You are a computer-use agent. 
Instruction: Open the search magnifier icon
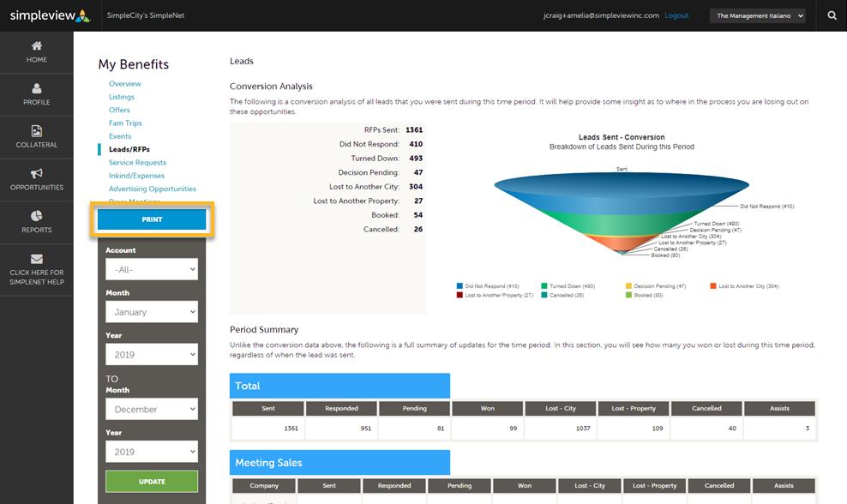(832, 15)
